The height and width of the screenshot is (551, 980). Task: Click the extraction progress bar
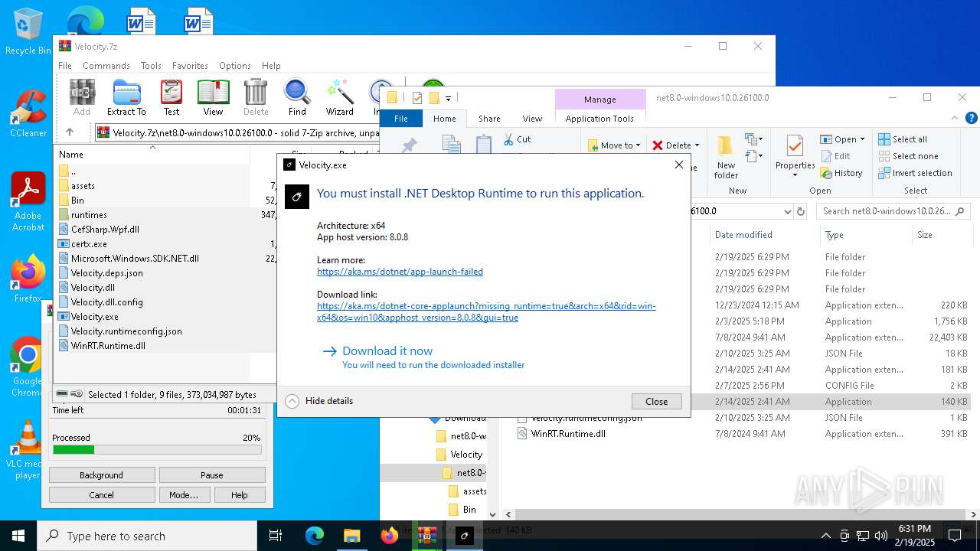157,450
